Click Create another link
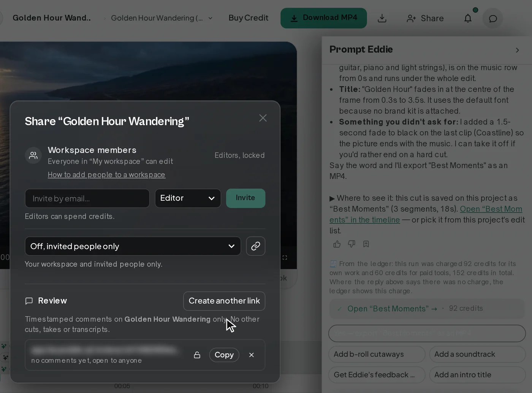Viewport: 532px width, 393px height. point(224,301)
